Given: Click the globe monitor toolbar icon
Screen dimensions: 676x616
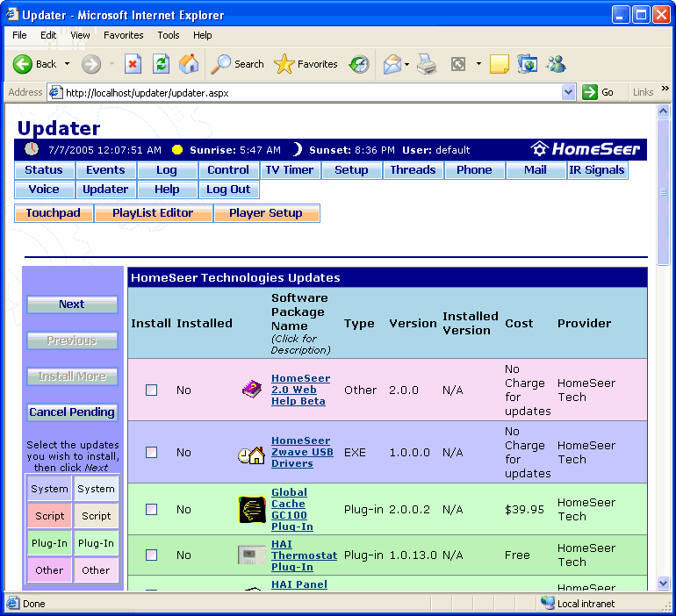Looking at the screenshot, I should [528, 64].
